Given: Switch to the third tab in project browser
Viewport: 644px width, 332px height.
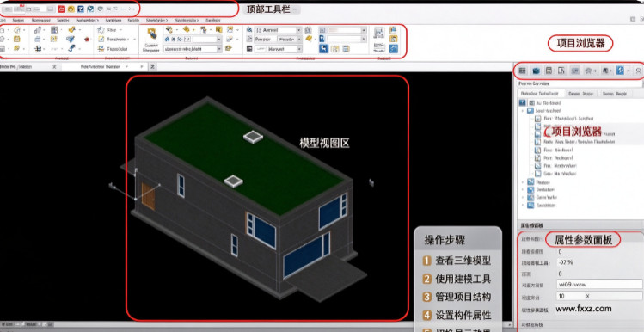Looking at the screenshot, I should click(615, 94).
